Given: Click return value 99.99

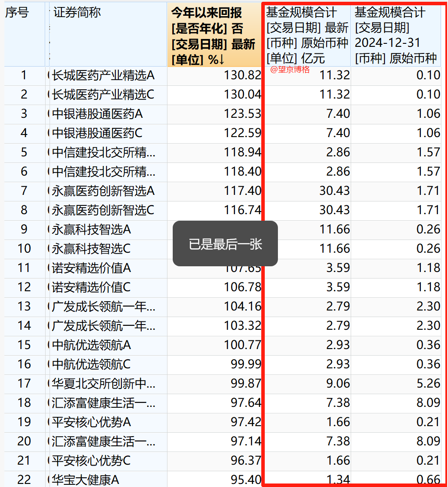Looking at the screenshot, I should pos(245,364).
